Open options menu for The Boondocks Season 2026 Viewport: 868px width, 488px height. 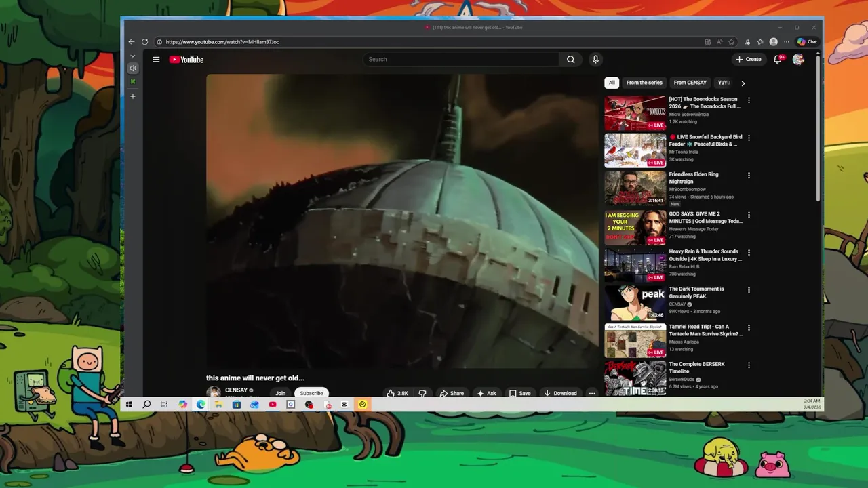pyautogui.click(x=749, y=100)
